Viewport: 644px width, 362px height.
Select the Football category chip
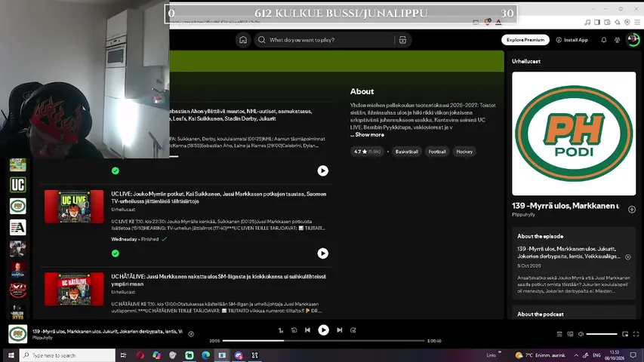[x=437, y=152]
